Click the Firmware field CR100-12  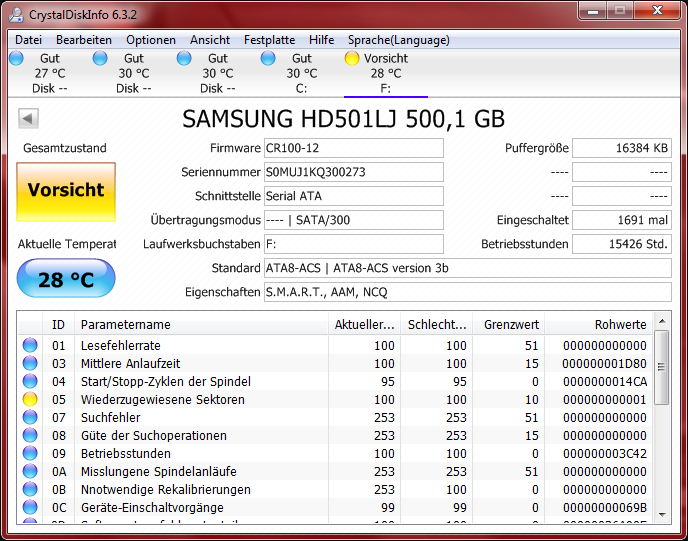tap(354, 148)
